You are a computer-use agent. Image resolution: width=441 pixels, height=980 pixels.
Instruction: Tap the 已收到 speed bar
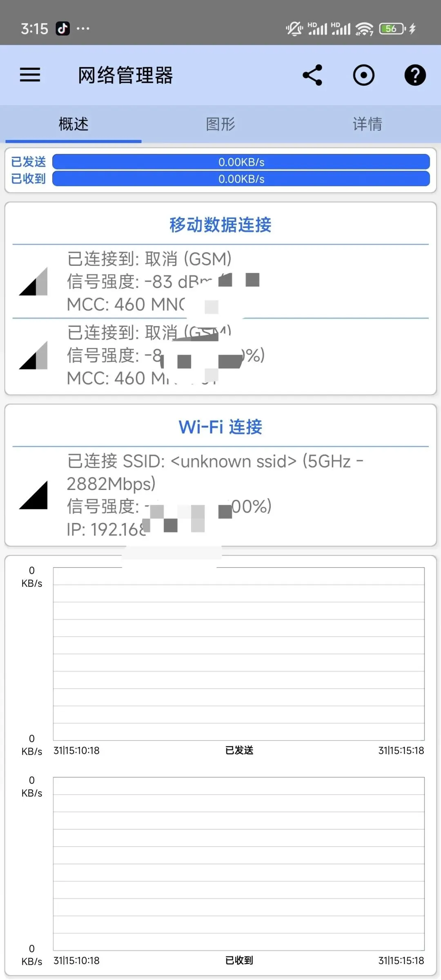[241, 178]
